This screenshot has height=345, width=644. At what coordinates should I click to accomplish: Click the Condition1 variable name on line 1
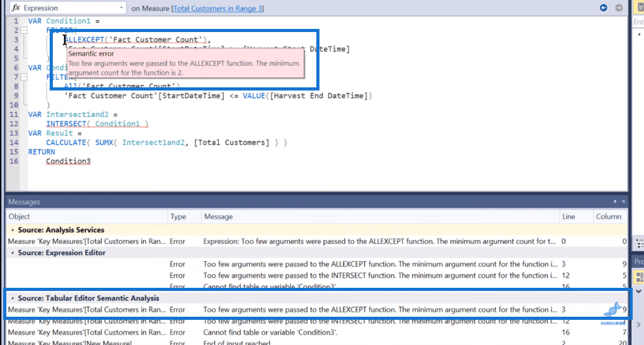tap(68, 21)
